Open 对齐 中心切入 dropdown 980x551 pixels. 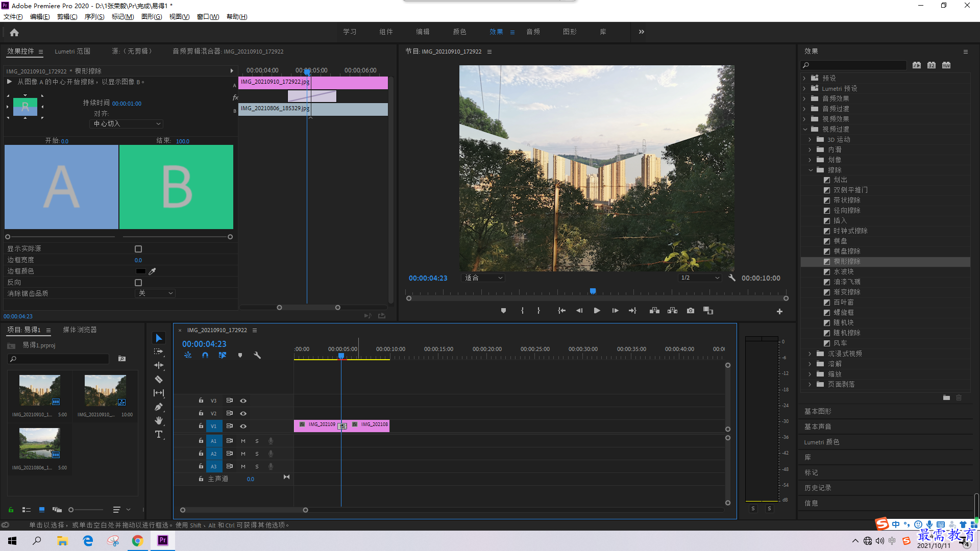pyautogui.click(x=127, y=124)
